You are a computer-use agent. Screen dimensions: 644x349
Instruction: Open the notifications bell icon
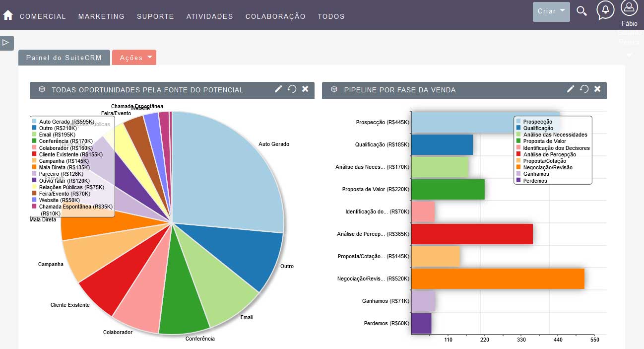605,10
